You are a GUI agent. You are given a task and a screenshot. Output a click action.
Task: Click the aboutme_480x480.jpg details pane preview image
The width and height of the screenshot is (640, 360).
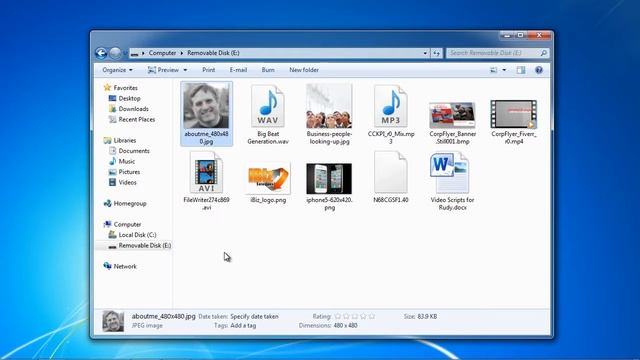point(113,321)
